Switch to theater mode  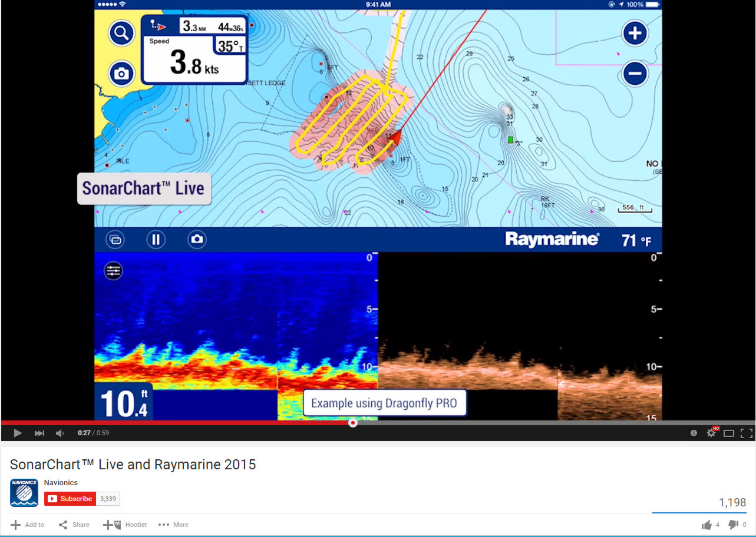[x=729, y=433]
